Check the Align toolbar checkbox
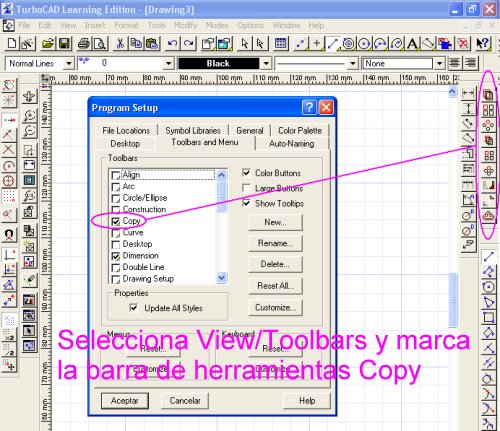Viewport: 500px width, 431px height. (116, 175)
